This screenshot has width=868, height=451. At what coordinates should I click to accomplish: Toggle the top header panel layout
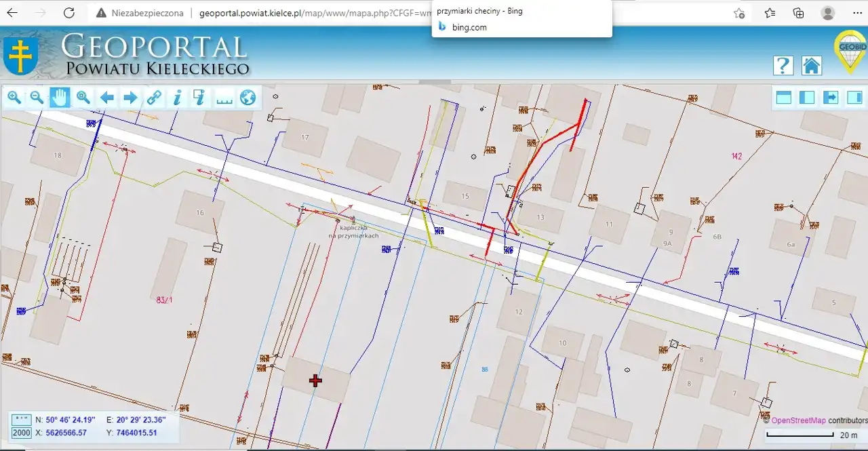pyautogui.click(x=784, y=98)
